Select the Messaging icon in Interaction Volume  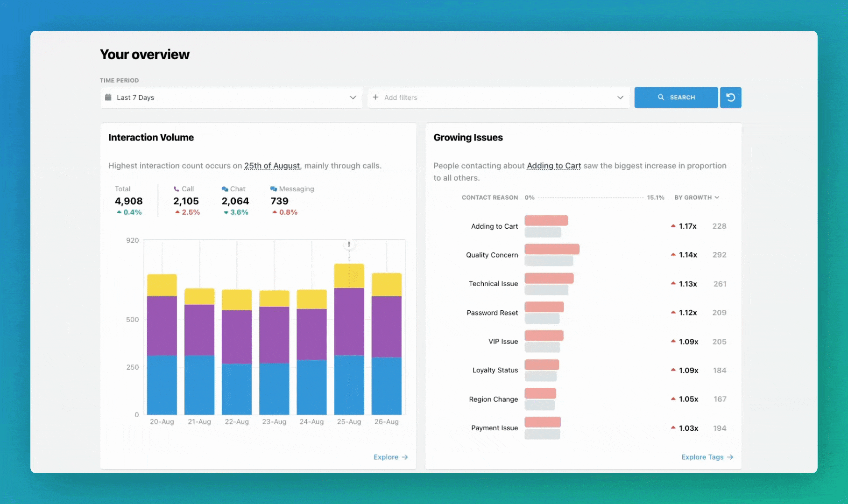(x=273, y=189)
